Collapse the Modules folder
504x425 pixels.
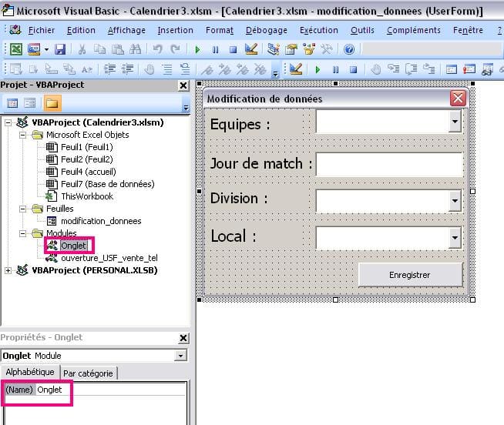[22, 233]
